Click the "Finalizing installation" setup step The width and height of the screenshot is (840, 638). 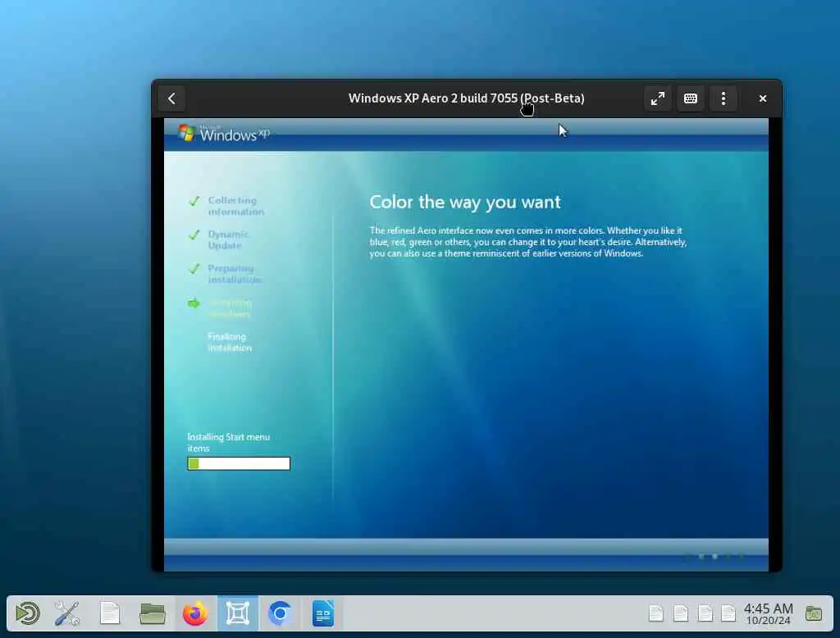point(230,342)
